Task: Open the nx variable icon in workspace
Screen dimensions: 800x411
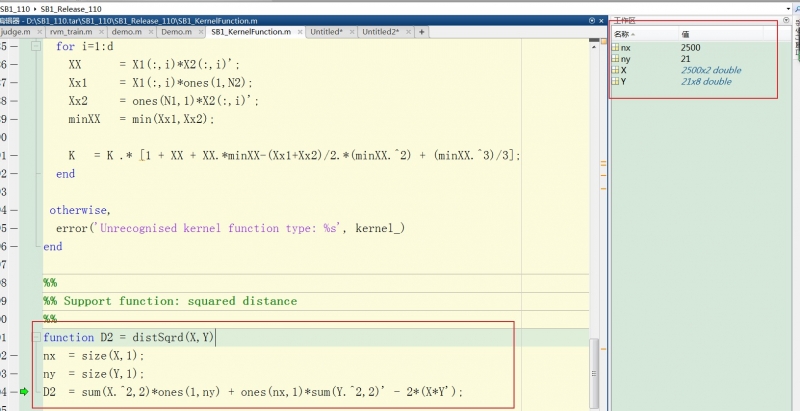Action: pos(615,47)
